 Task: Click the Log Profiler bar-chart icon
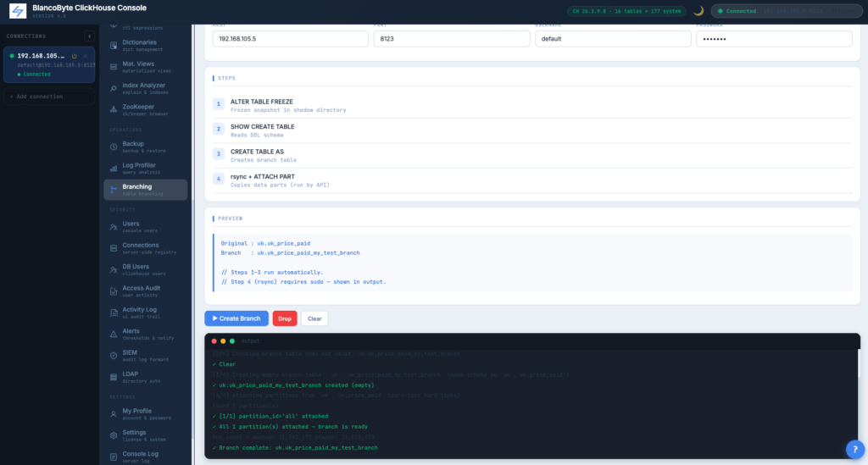pos(114,168)
